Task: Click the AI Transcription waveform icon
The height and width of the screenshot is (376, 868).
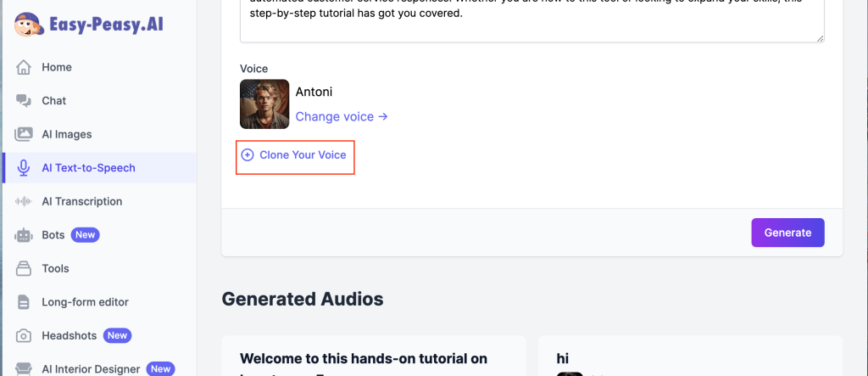Action: pyautogui.click(x=24, y=201)
